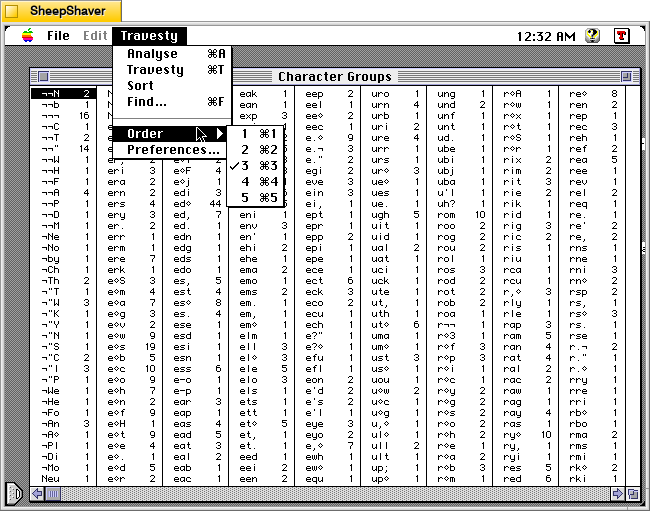Open the File menu

[58, 36]
